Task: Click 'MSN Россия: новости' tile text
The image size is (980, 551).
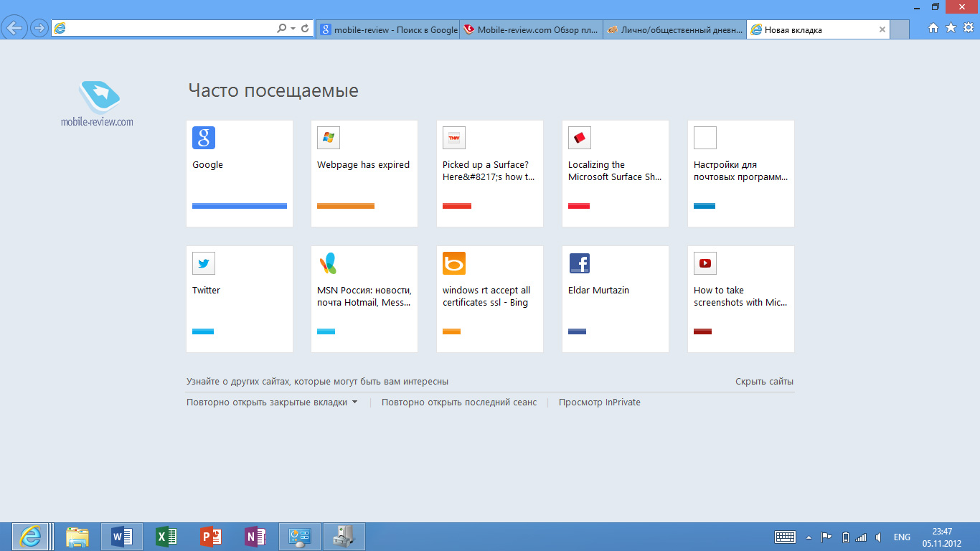Action: tap(364, 296)
